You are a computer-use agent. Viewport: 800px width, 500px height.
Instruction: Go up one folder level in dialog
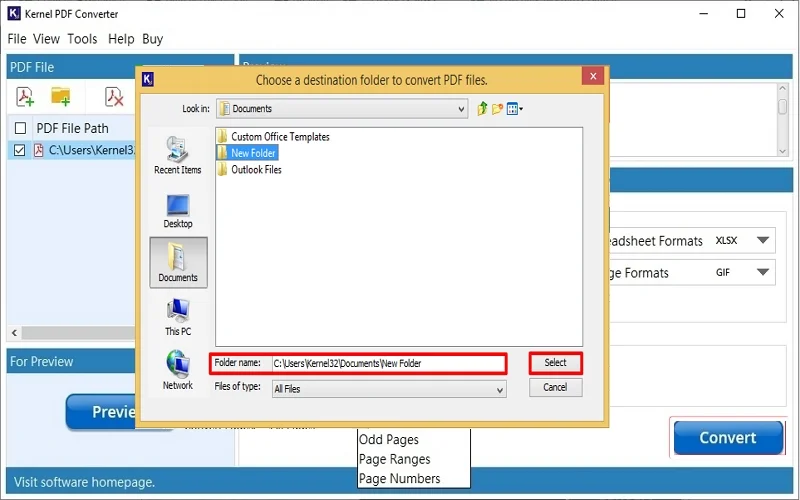482,109
